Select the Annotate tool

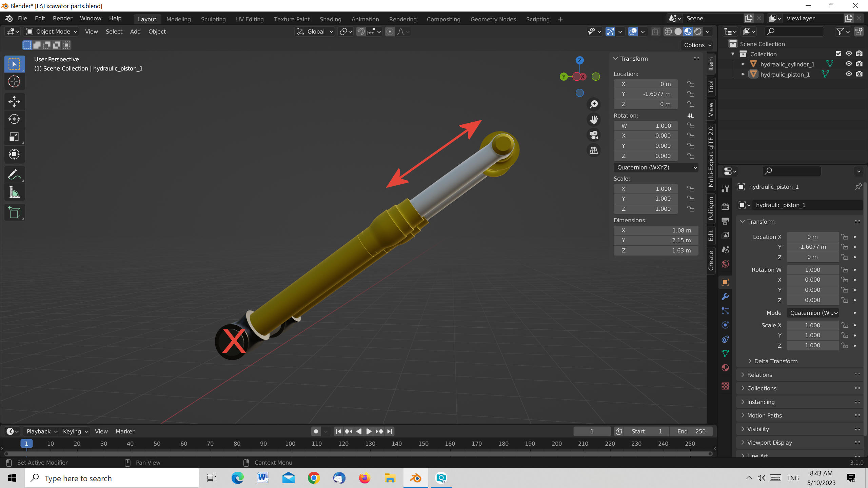tap(14, 175)
